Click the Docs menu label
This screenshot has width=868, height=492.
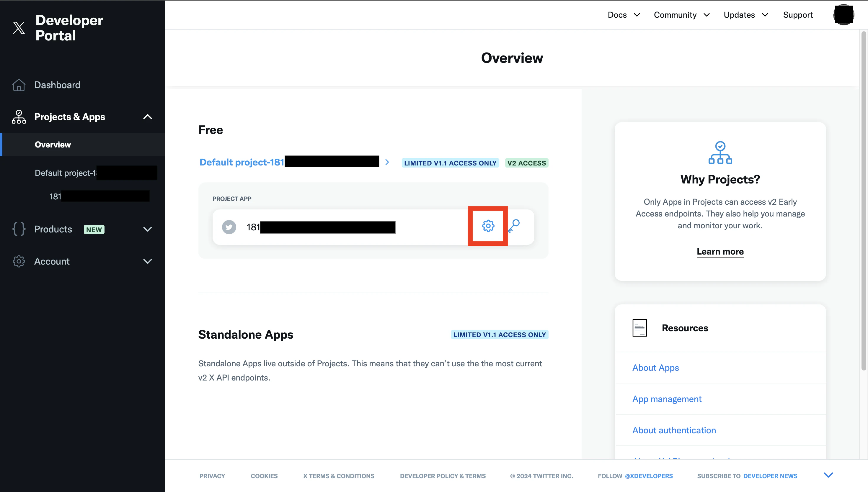[x=617, y=15]
